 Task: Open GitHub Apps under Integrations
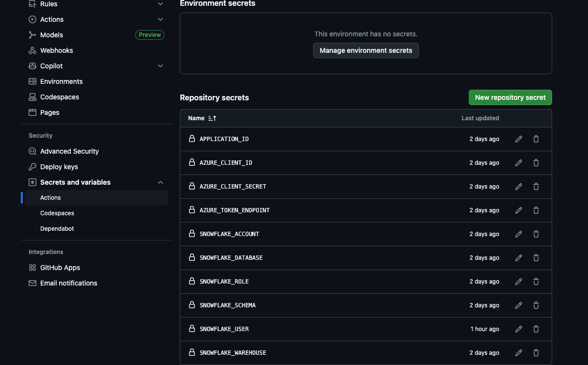click(x=60, y=268)
